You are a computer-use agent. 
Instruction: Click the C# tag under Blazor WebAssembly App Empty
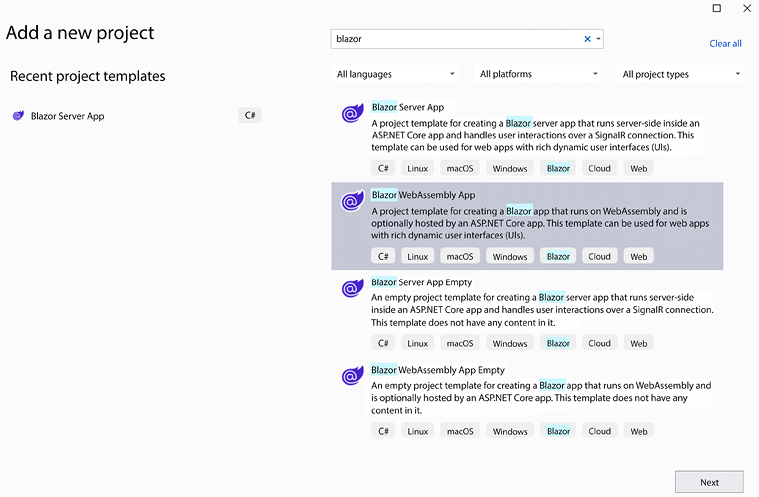click(x=383, y=431)
